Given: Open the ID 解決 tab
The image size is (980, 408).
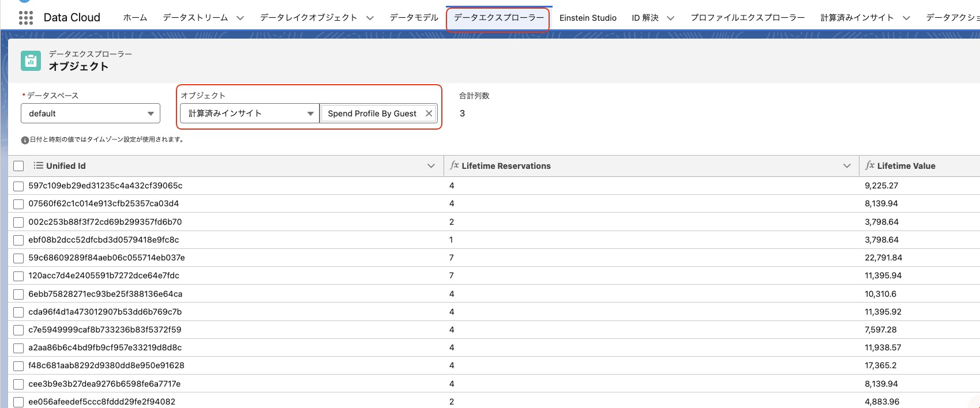Looking at the screenshot, I should 645,18.
